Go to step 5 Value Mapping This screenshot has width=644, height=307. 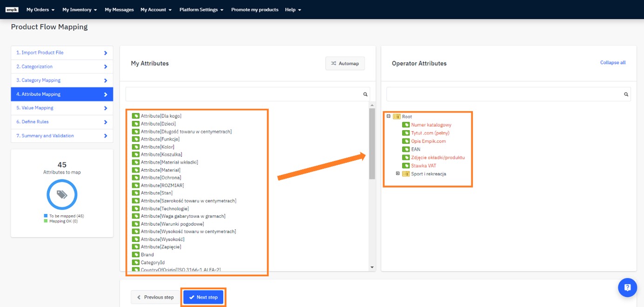pyautogui.click(x=61, y=108)
